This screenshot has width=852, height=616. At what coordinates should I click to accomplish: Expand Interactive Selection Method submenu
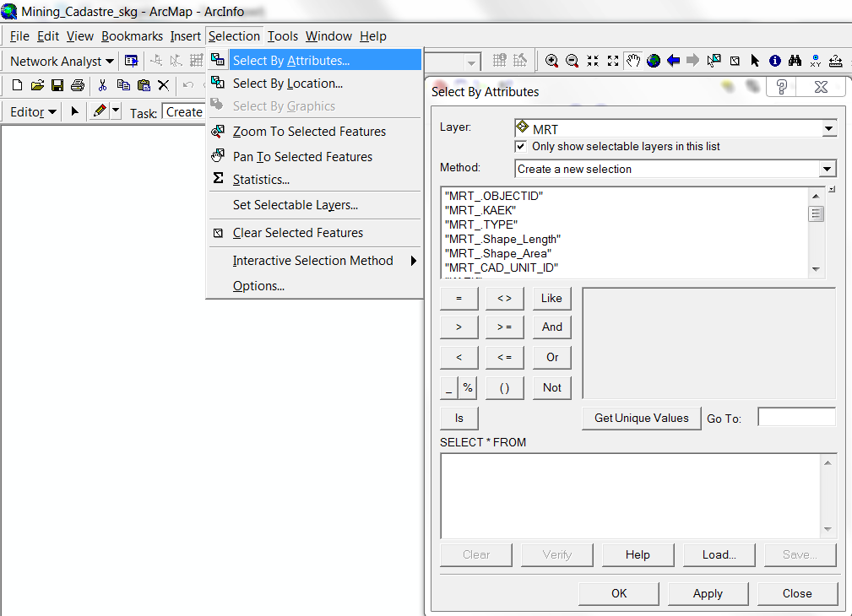tap(315, 261)
